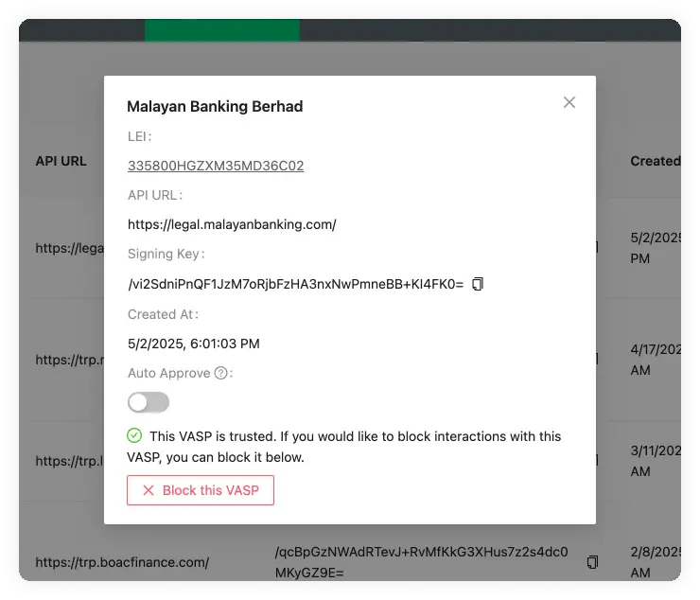Select the signing key text in dialog

(295, 284)
